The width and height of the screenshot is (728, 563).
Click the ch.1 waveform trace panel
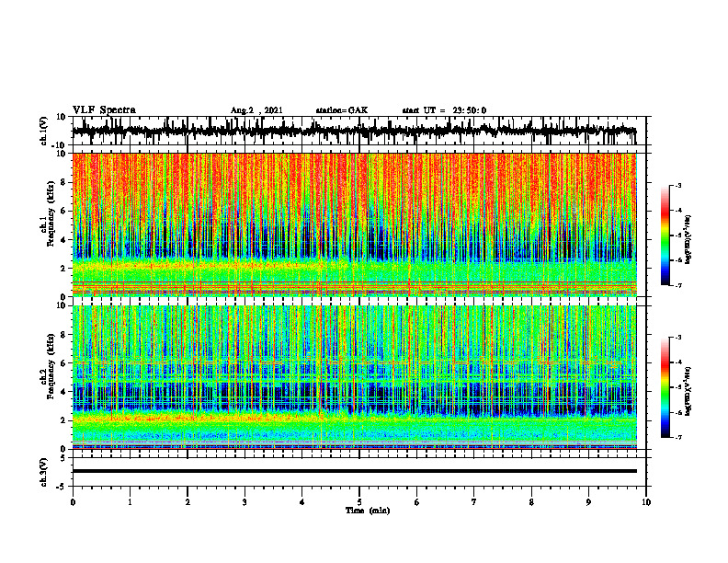(358, 131)
